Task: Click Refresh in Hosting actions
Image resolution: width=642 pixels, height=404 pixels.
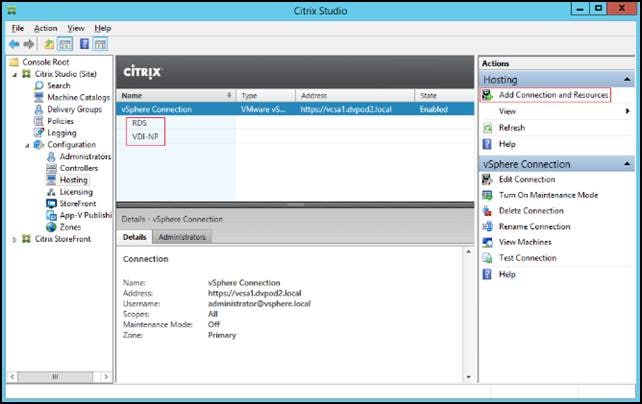Action: pos(512,128)
